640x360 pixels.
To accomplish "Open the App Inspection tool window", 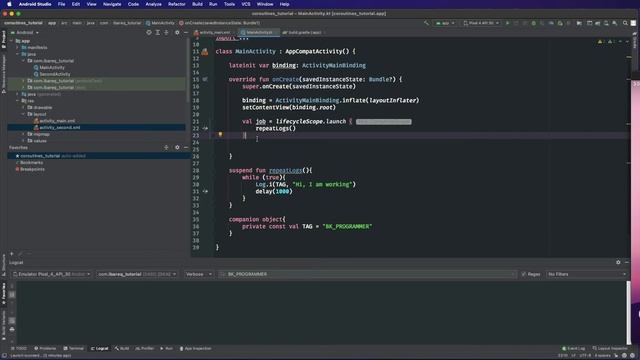I will [x=196, y=349].
